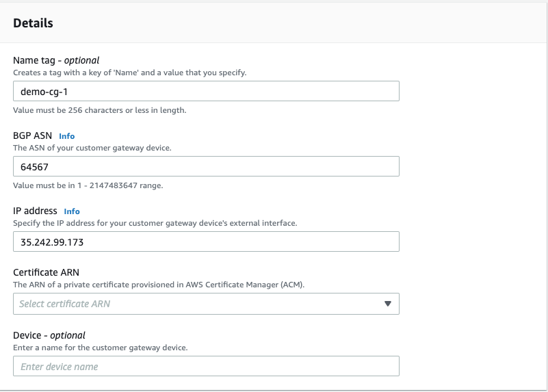This screenshot has height=392, width=548.
Task: Click the dropdown arrow in Certificate ARN
Action: [388, 304]
